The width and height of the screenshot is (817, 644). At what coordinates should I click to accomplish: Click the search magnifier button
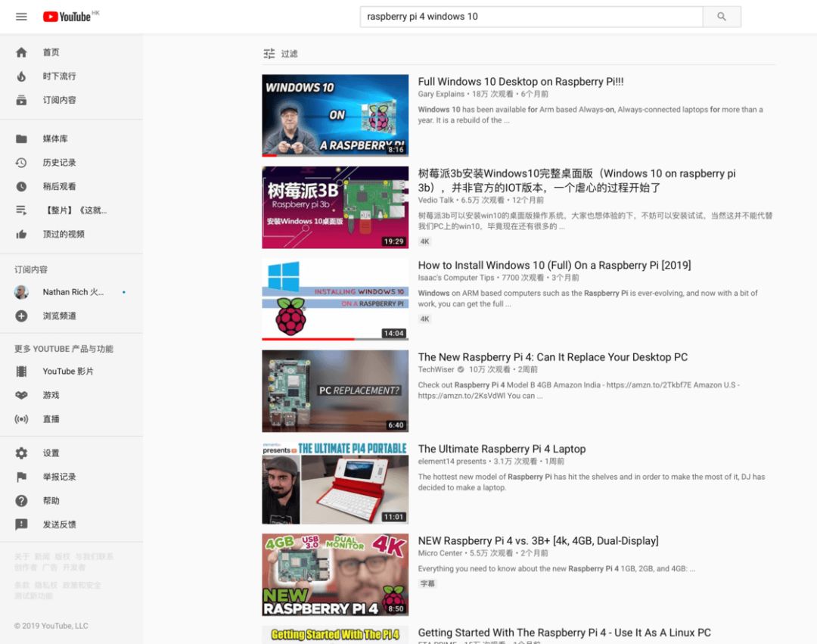tap(722, 17)
